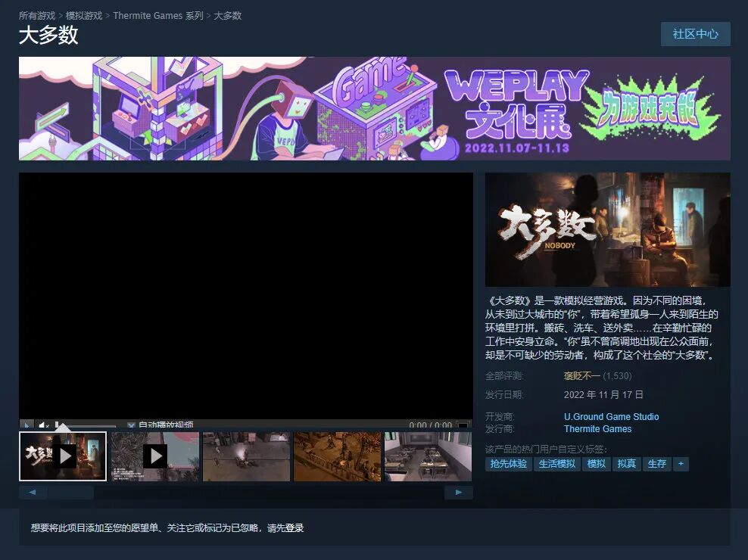748x560 pixels.
Task: Open the 褒贬不一 review summary link
Action: tap(582, 376)
